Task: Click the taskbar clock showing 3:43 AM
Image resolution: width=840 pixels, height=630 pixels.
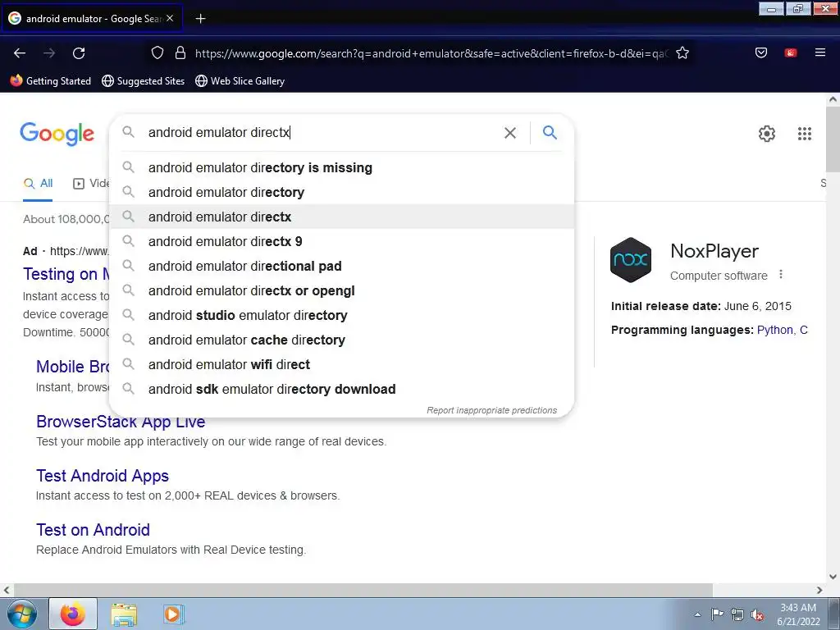Action: tap(797, 614)
